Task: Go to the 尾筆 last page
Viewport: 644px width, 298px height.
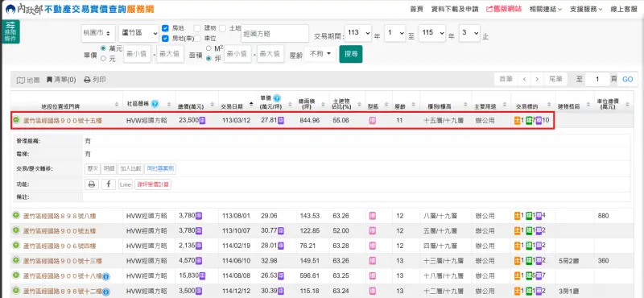Action: [x=555, y=79]
